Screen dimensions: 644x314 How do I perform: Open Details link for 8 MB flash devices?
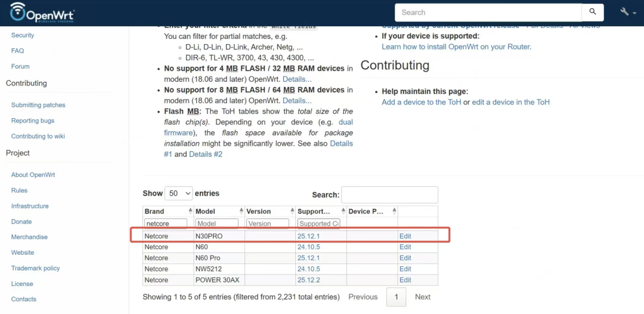[x=297, y=101]
